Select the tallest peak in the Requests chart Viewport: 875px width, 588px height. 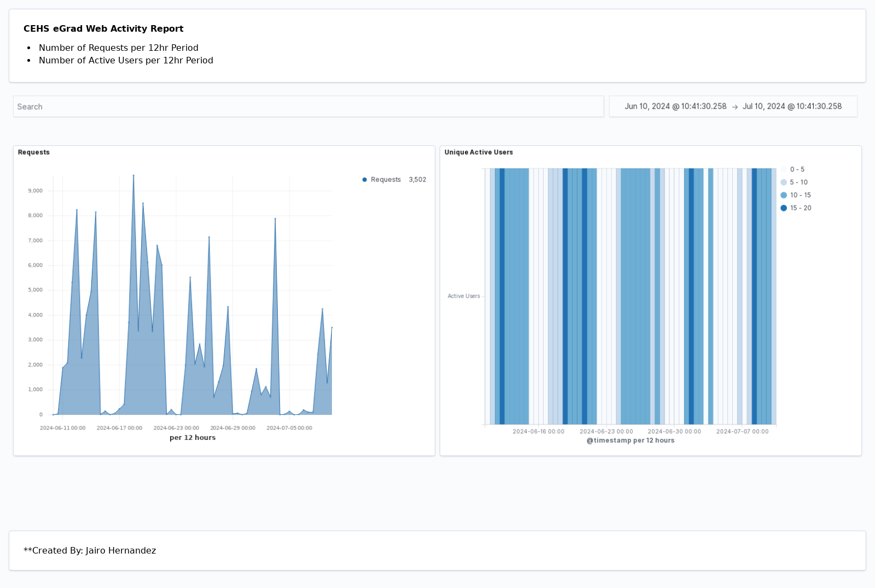point(133,176)
